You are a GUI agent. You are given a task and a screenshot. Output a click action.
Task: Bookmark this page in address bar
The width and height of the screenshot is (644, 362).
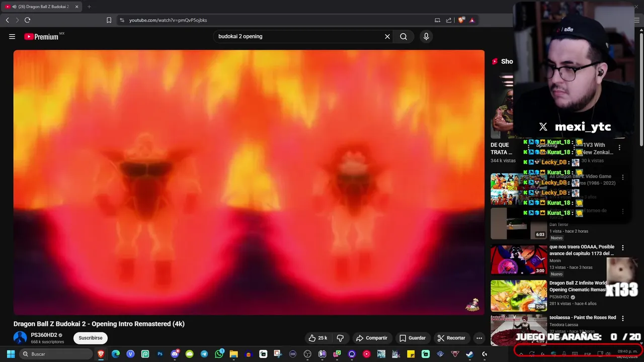point(109,20)
